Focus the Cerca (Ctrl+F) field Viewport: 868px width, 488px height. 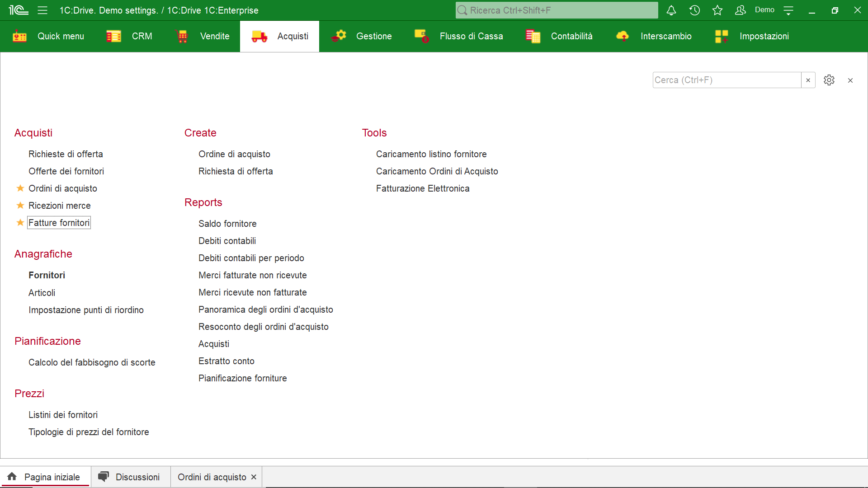(727, 80)
